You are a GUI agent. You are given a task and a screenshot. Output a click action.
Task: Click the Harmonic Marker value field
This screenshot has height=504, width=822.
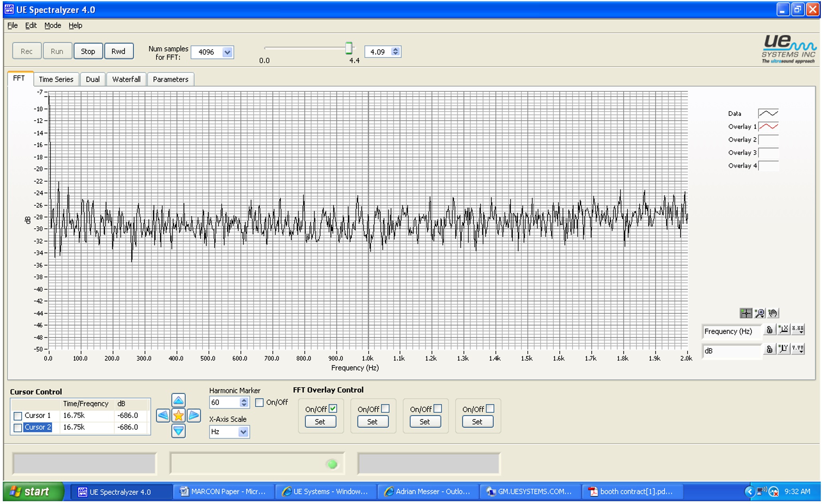click(x=225, y=402)
